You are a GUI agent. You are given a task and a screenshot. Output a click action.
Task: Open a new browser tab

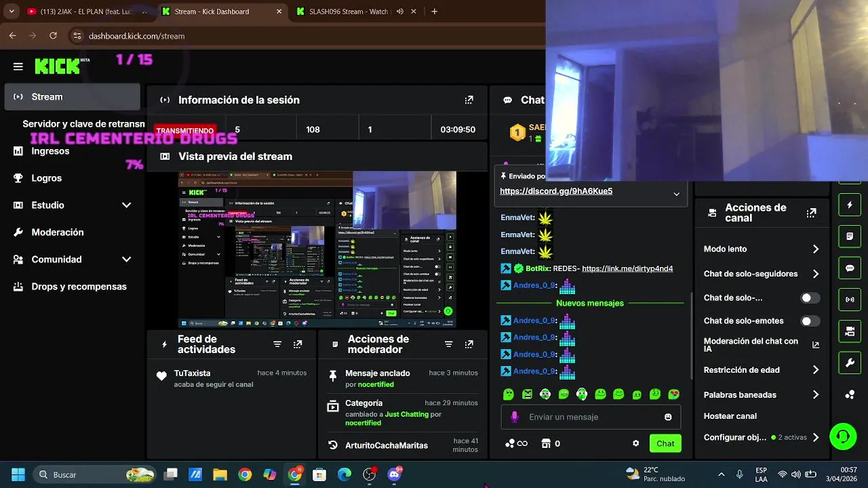[434, 12]
